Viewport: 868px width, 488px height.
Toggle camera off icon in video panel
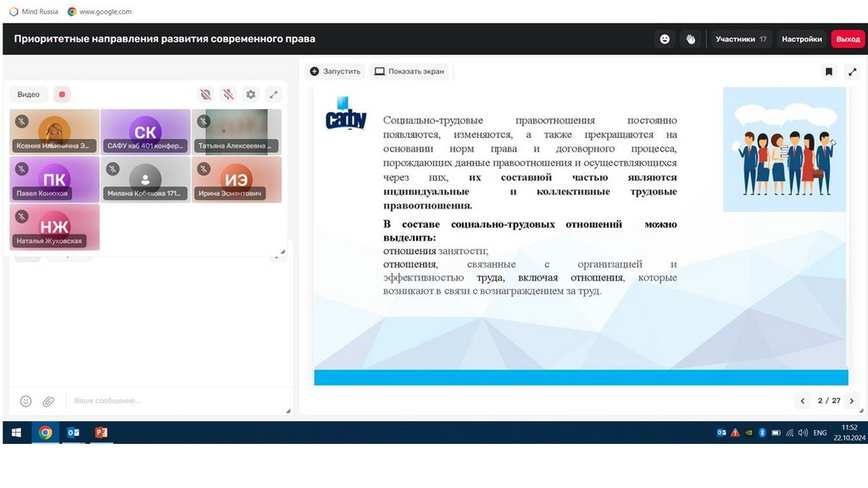(x=205, y=95)
